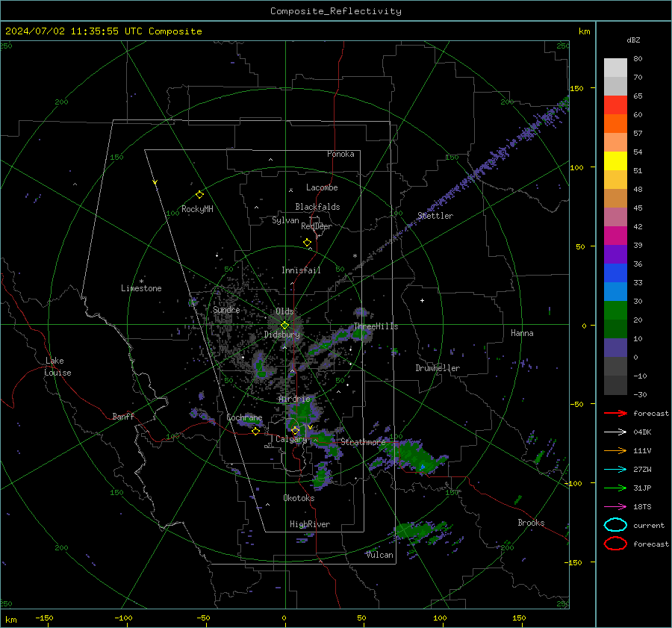
Task: Click the green storm cell southeast of Strathmore
Action: tap(414, 457)
